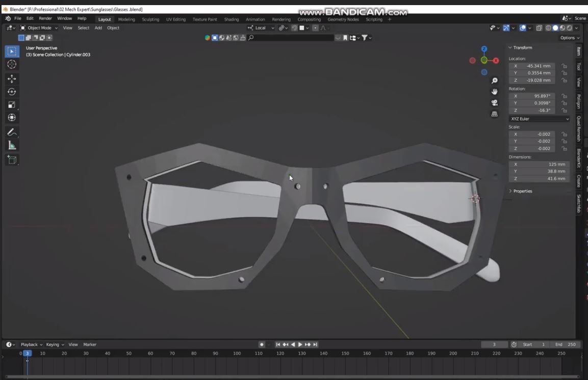Screen dimensions: 588x380
Task: Click the Play animation button
Action: [300, 344]
